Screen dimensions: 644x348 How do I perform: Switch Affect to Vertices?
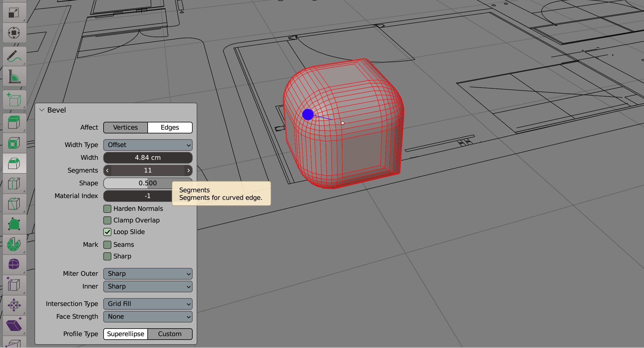[125, 128]
